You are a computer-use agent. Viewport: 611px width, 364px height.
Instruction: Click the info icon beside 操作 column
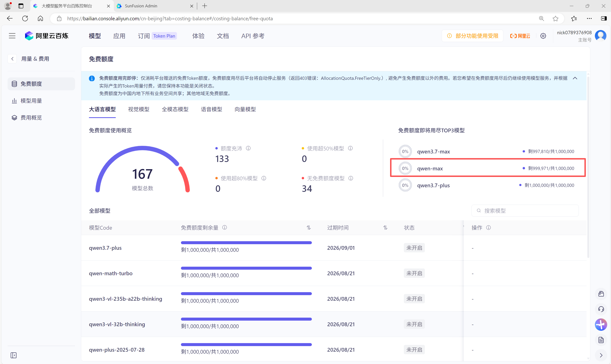[488, 227]
